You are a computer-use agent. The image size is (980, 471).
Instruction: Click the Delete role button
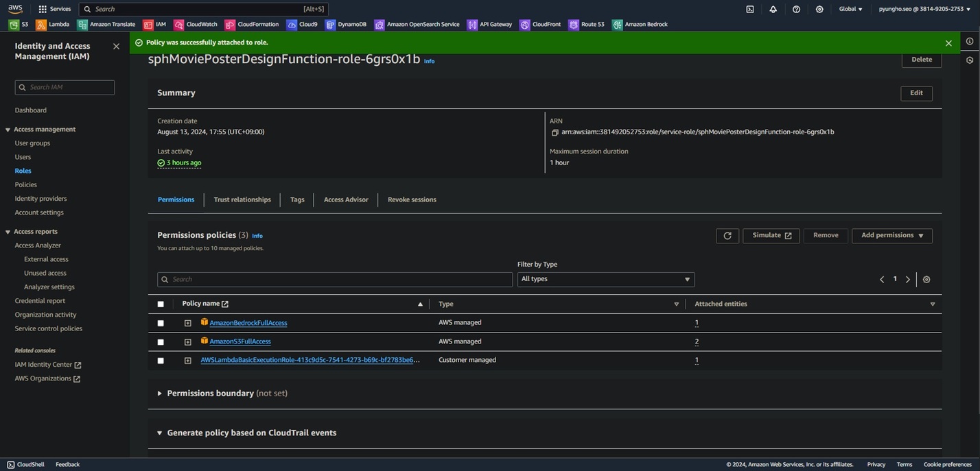[x=922, y=60]
